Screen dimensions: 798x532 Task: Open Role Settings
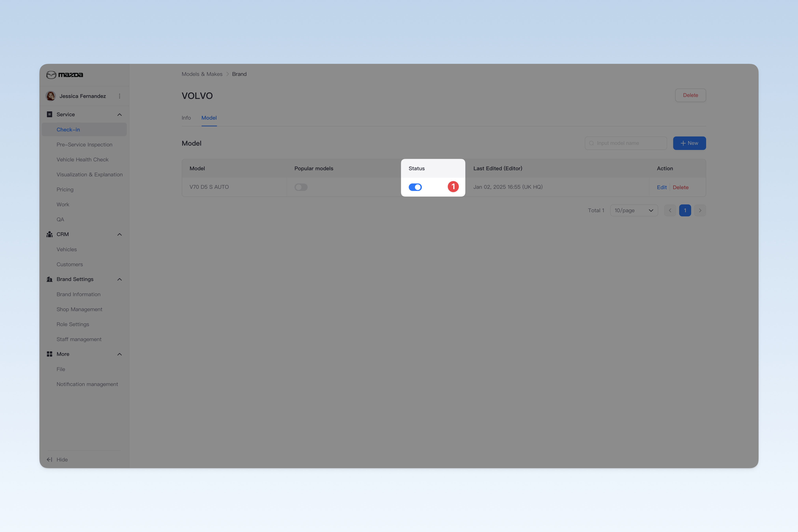[x=73, y=324]
